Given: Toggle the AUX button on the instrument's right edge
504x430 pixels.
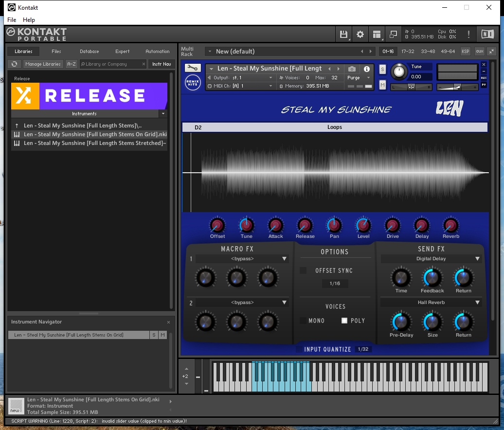Looking at the screenshot, I should click(x=484, y=78).
